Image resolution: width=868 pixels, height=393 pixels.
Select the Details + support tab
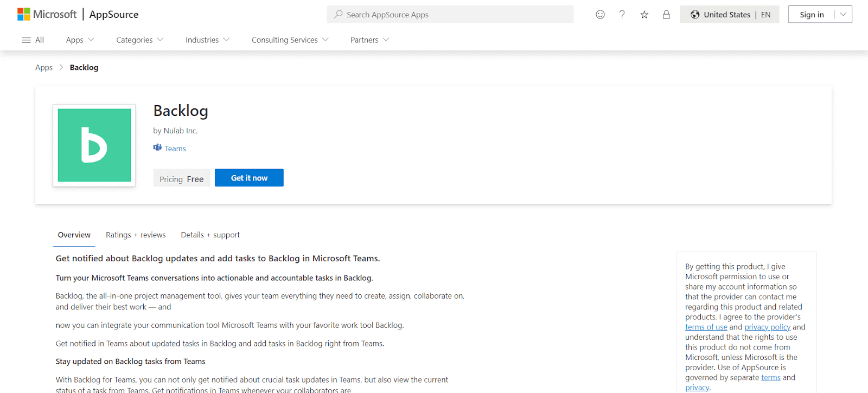point(210,235)
